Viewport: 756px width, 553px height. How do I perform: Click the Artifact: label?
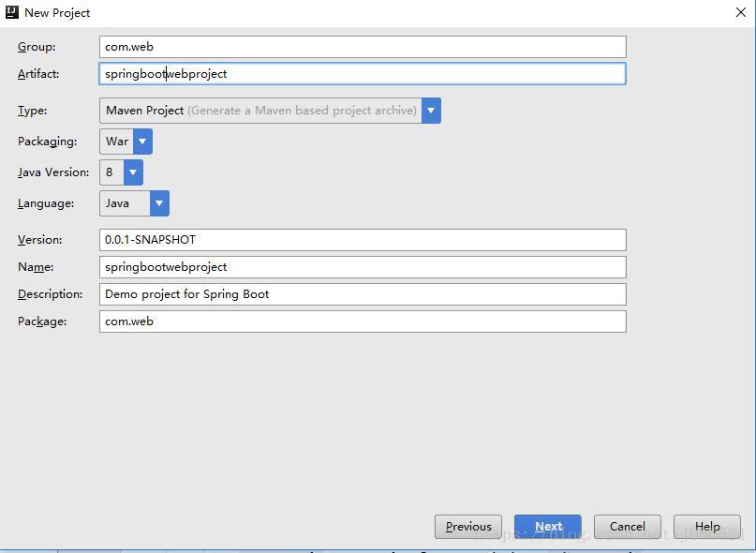tap(38, 74)
